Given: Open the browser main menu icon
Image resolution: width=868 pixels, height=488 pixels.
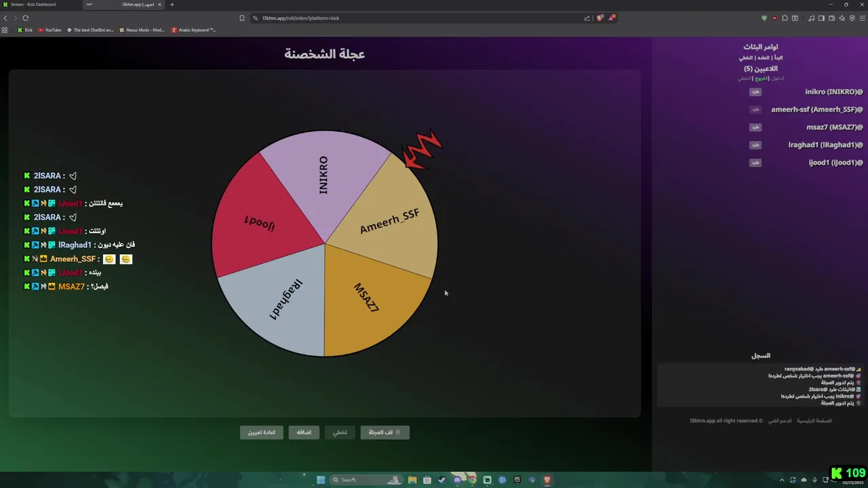Looking at the screenshot, I should tap(863, 18).
